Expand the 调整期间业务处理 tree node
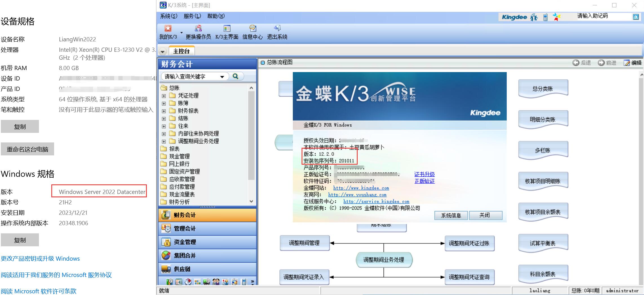This screenshot has height=295, width=644. (164, 141)
